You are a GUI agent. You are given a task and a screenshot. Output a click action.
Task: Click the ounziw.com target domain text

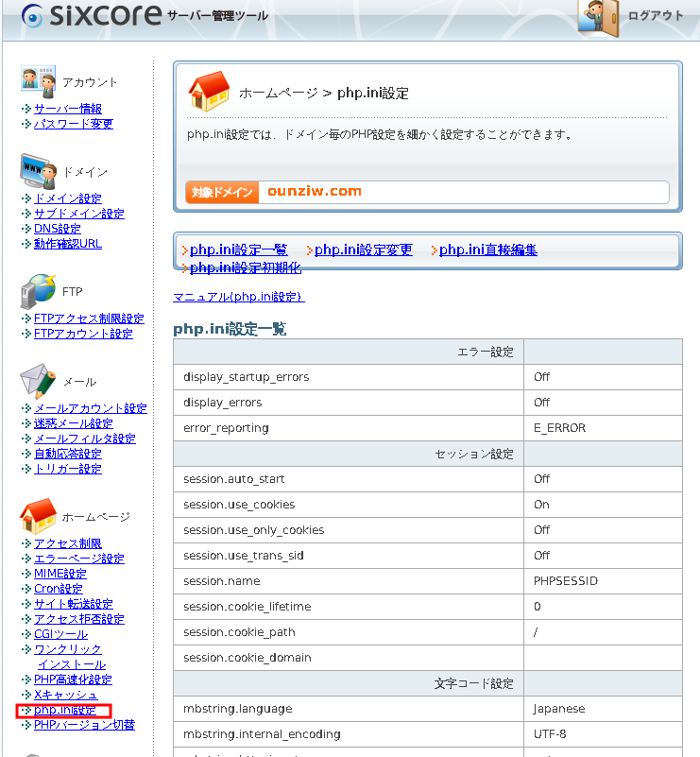315,191
